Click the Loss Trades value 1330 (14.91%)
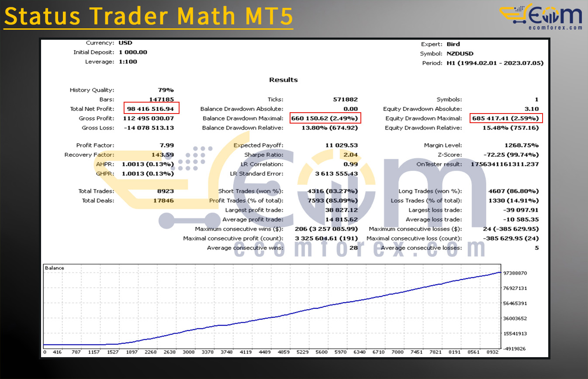The image size is (588, 379). coord(514,201)
